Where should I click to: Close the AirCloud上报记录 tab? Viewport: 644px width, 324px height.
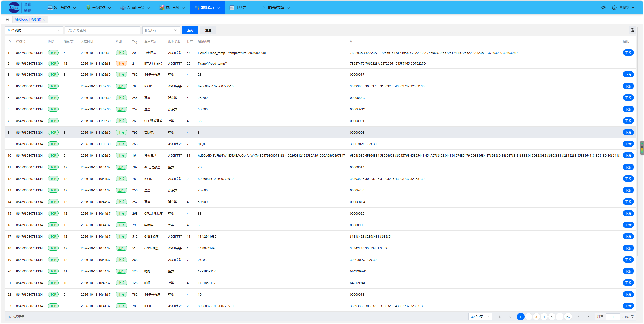tap(44, 20)
